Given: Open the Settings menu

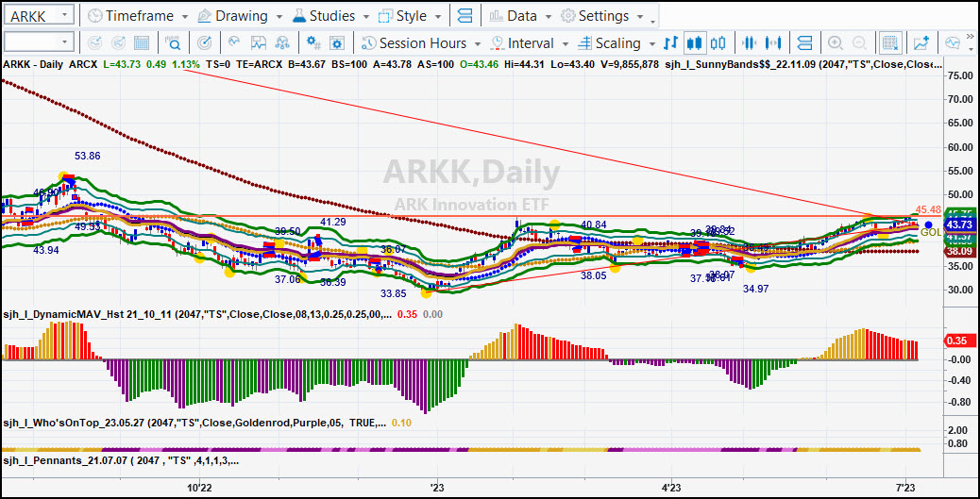Looking at the screenshot, I should click(x=602, y=16).
